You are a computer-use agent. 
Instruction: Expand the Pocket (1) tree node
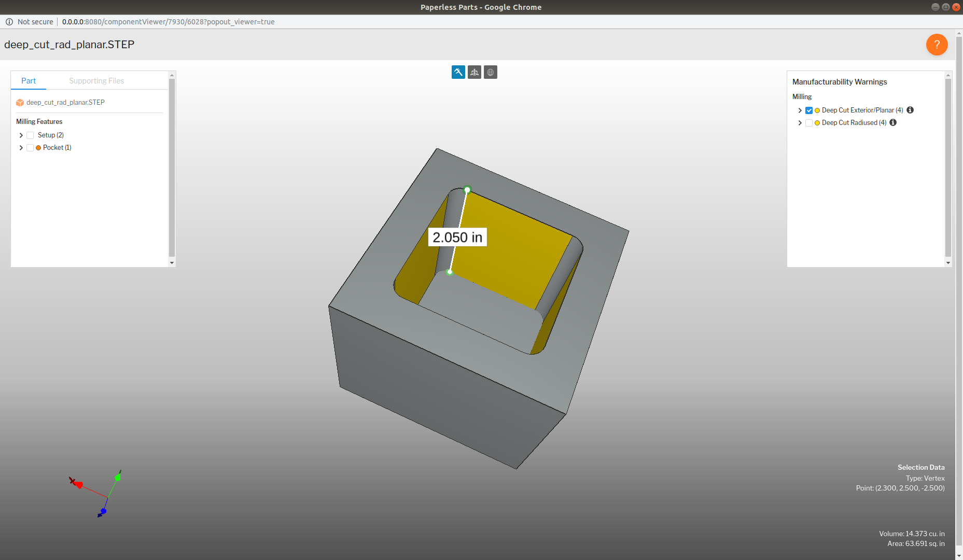point(21,148)
